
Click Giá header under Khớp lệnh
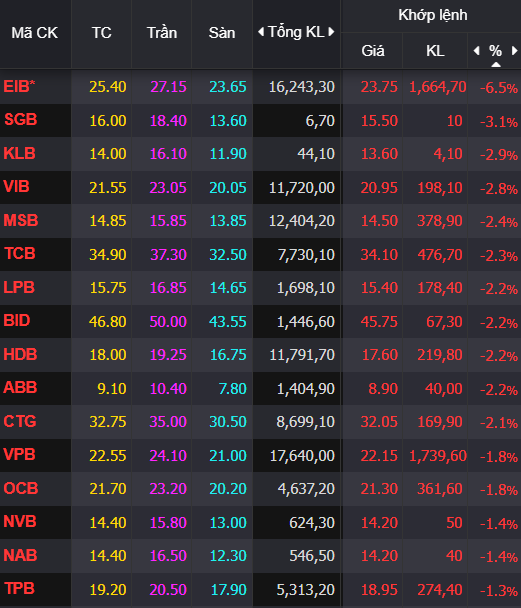click(x=373, y=51)
